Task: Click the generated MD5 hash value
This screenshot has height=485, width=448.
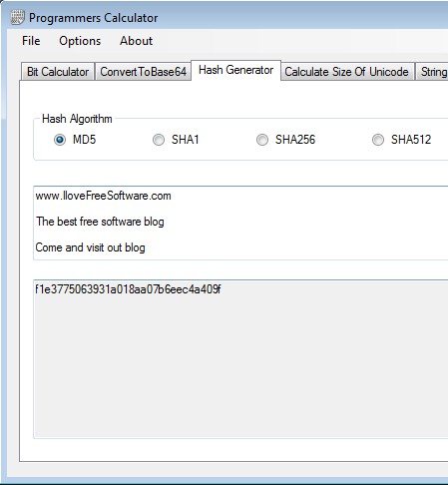Action: 128,289
